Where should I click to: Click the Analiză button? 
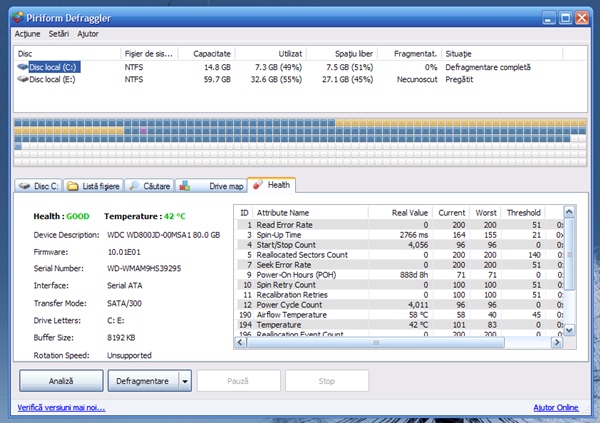point(61,381)
